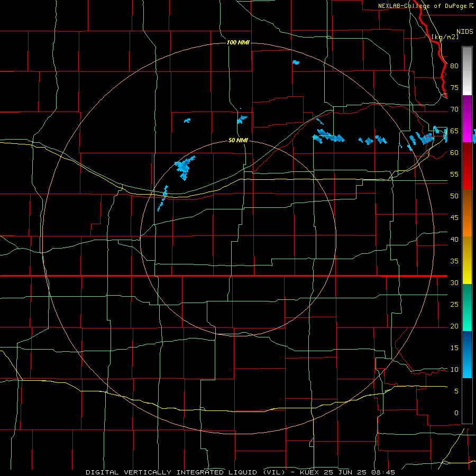Click the 70 value on the VIL scale
Screen dimensions: 476x476
pos(454,109)
